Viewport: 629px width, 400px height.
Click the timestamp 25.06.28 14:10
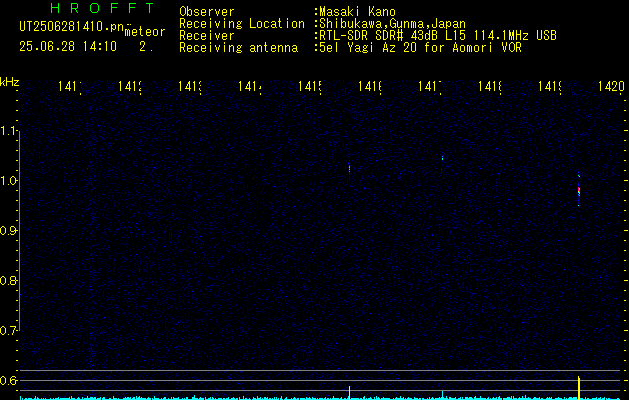coord(68,47)
